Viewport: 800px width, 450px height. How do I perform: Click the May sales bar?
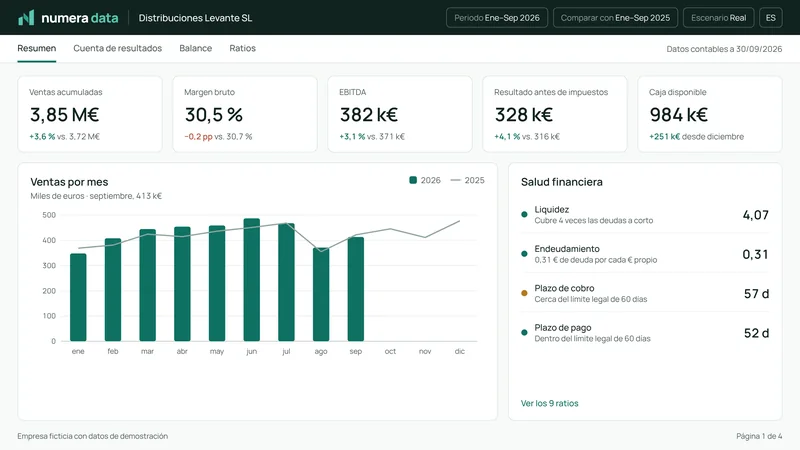click(x=217, y=283)
